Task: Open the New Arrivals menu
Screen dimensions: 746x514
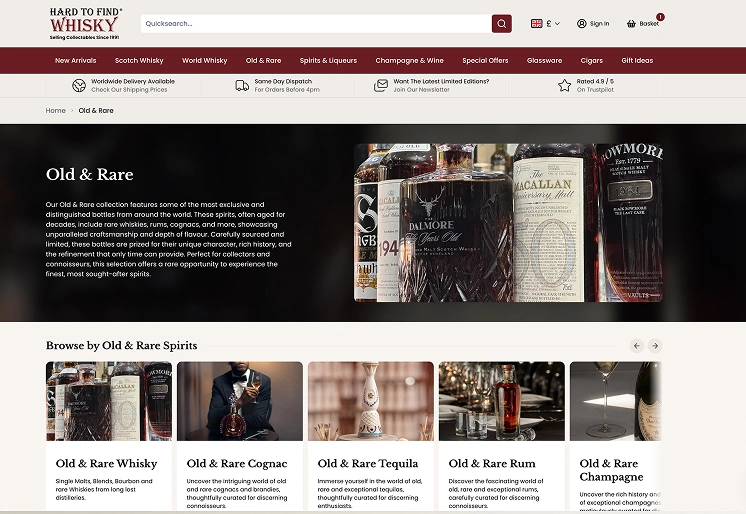Action: (x=76, y=60)
